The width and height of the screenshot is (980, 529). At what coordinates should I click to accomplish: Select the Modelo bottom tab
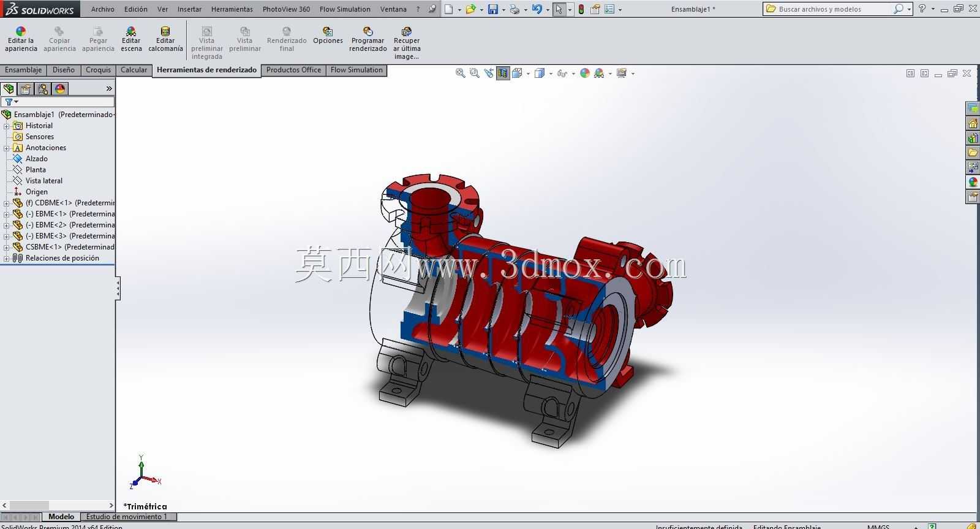pyautogui.click(x=61, y=517)
